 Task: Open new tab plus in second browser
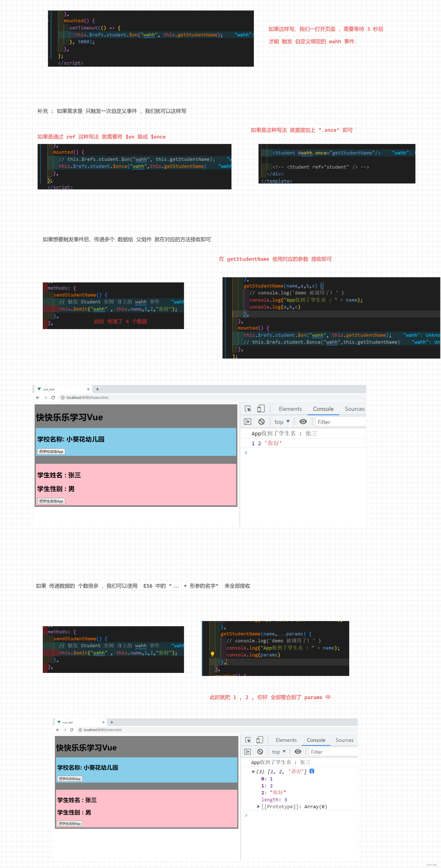(x=112, y=722)
